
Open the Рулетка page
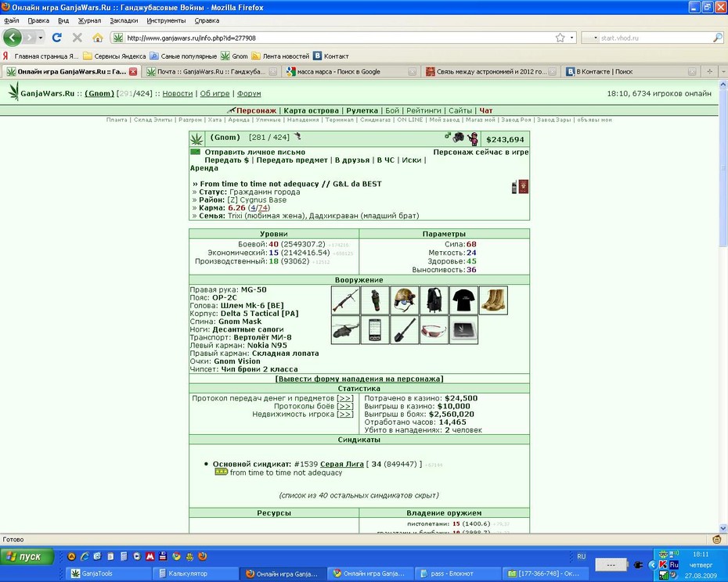(x=362, y=110)
